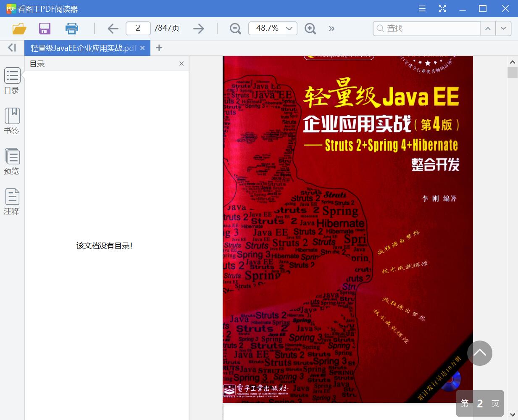Click the /847页 total pages label
This screenshot has width=518, height=420.
click(x=167, y=28)
